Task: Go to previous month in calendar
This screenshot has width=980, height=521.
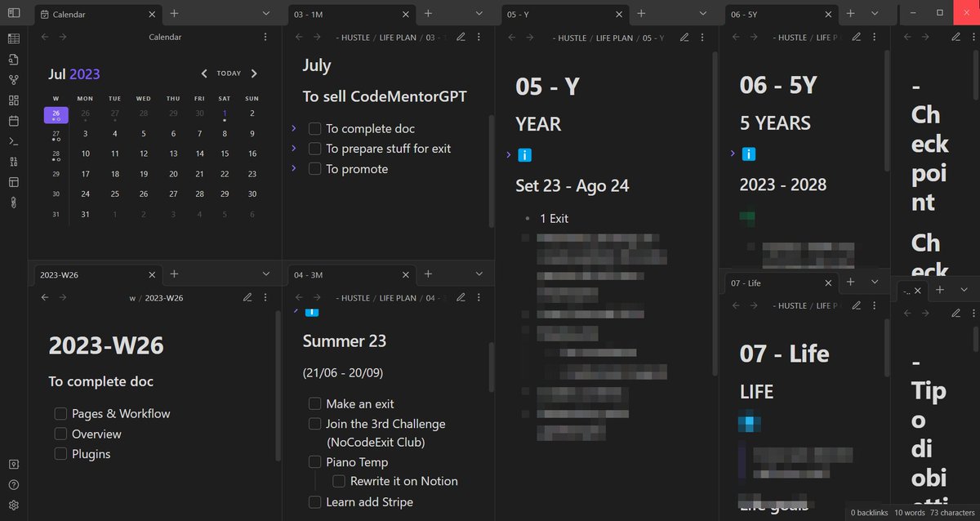Action: tap(204, 73)
